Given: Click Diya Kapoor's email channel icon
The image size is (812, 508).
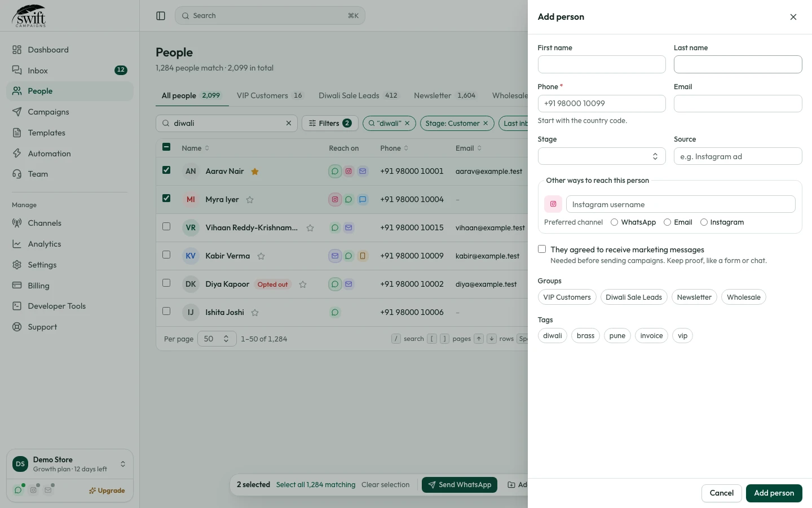Looking at the screenshot, I should (348, 284).
